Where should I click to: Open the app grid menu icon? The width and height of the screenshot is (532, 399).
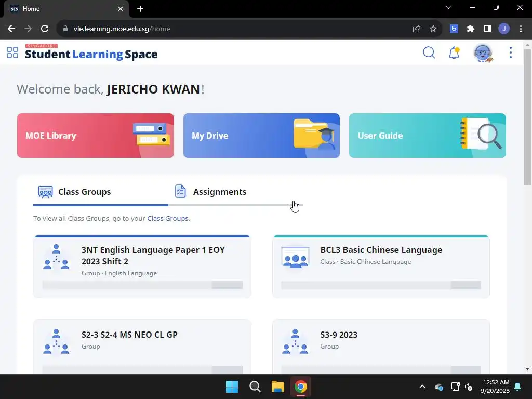click(x=12, y=52)
